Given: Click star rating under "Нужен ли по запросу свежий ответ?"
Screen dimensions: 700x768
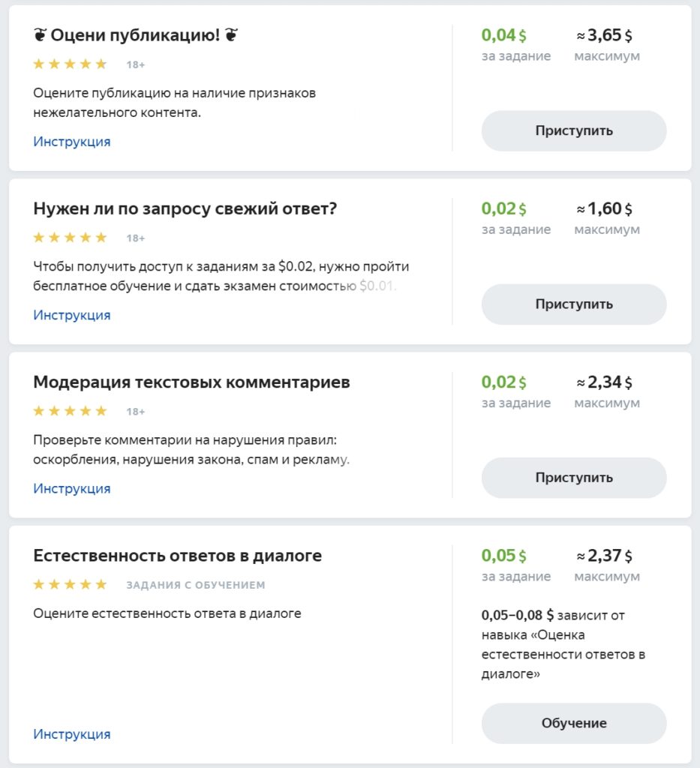Looking at the screenshot, I should tap(70, 238).
